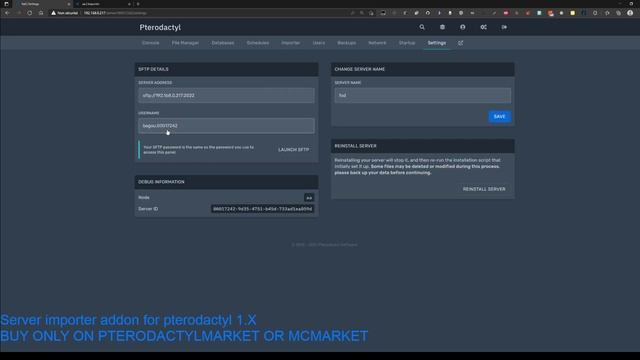Click the Save button for server name
Viewport: 640px width, 360px height.
500,117
